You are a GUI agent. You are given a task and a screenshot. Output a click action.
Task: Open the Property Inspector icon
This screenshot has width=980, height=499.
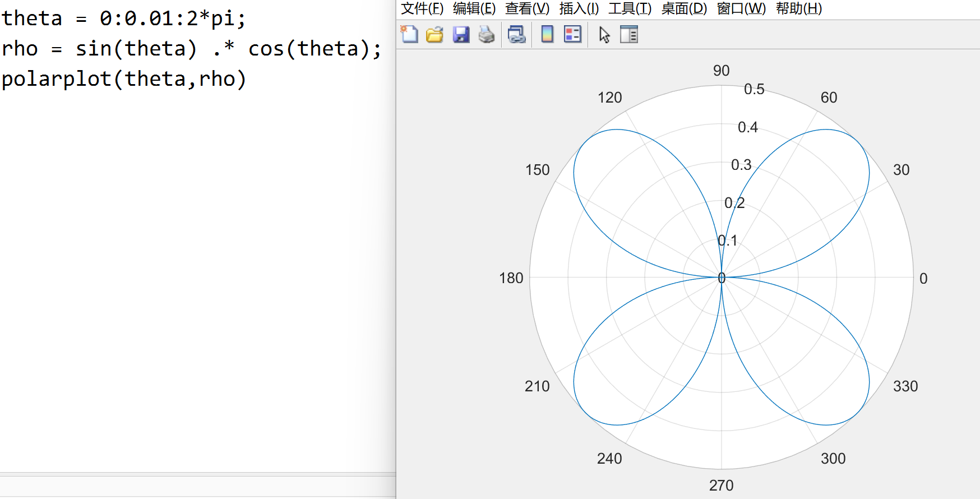tap(629, 35)
